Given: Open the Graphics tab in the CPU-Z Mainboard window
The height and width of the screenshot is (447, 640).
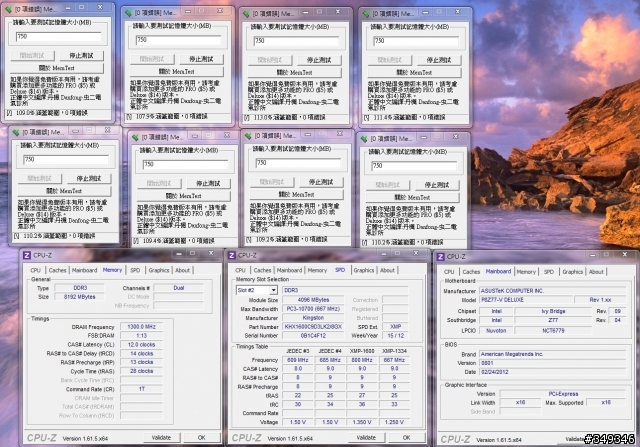Looking at the screenshot, I should (572, 272).
